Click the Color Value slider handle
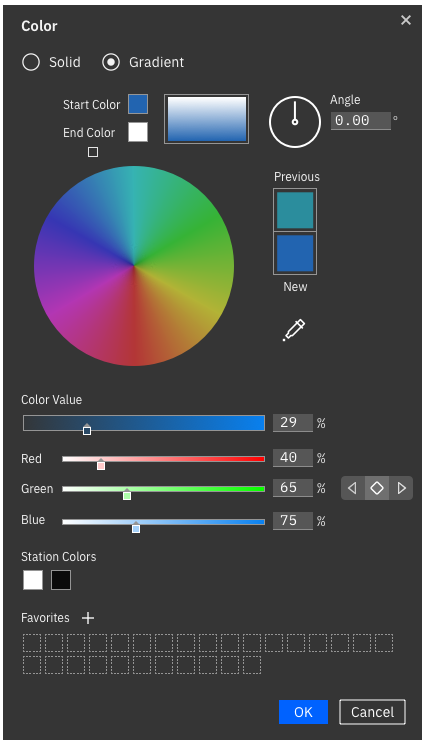This screenshot has height=743, width=425. 87,430
